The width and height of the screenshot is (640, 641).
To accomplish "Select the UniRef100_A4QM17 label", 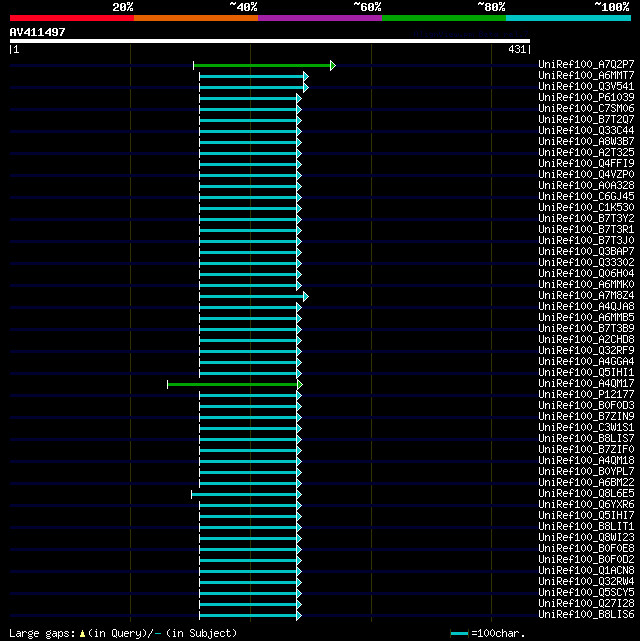I will (x=586, y=383).
